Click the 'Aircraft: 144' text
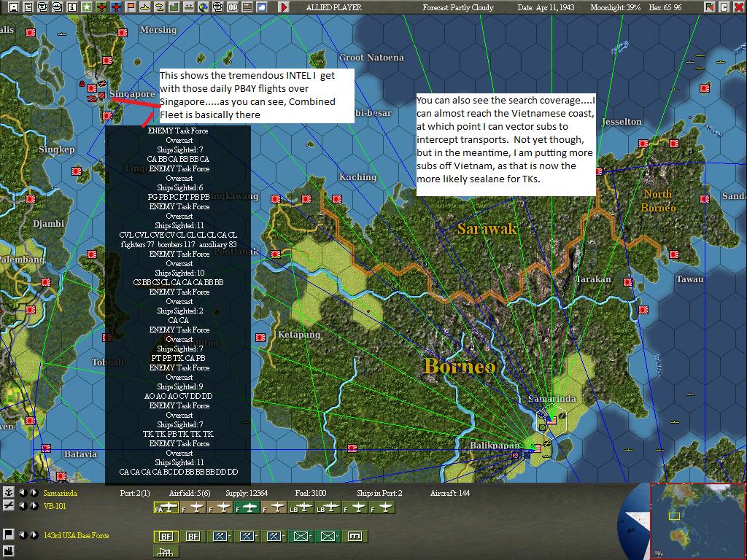This screenshot has width=747, height=560. click(x=449, y=494)
